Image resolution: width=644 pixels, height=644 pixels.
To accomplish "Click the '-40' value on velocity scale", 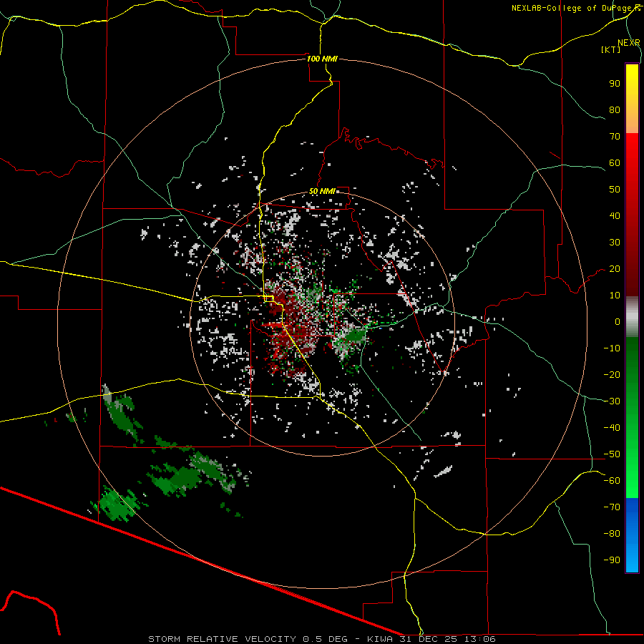I will [612, 428].
